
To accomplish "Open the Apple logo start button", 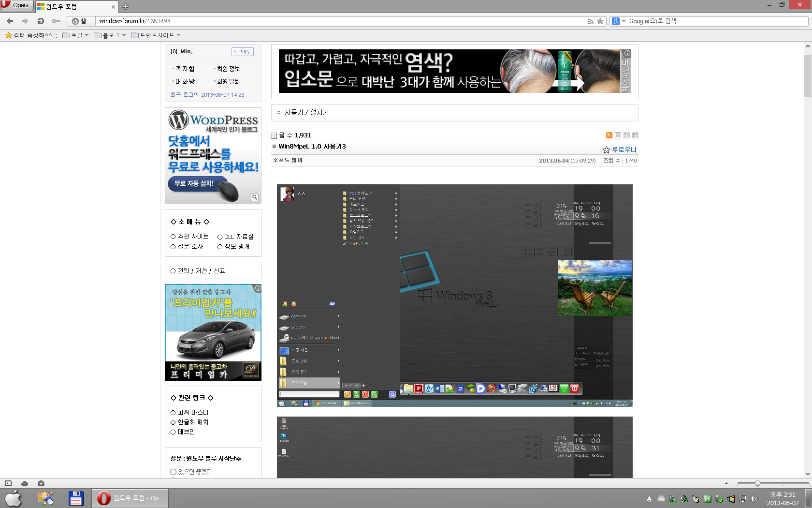I will pyautogui.click(x=14, y=498).
